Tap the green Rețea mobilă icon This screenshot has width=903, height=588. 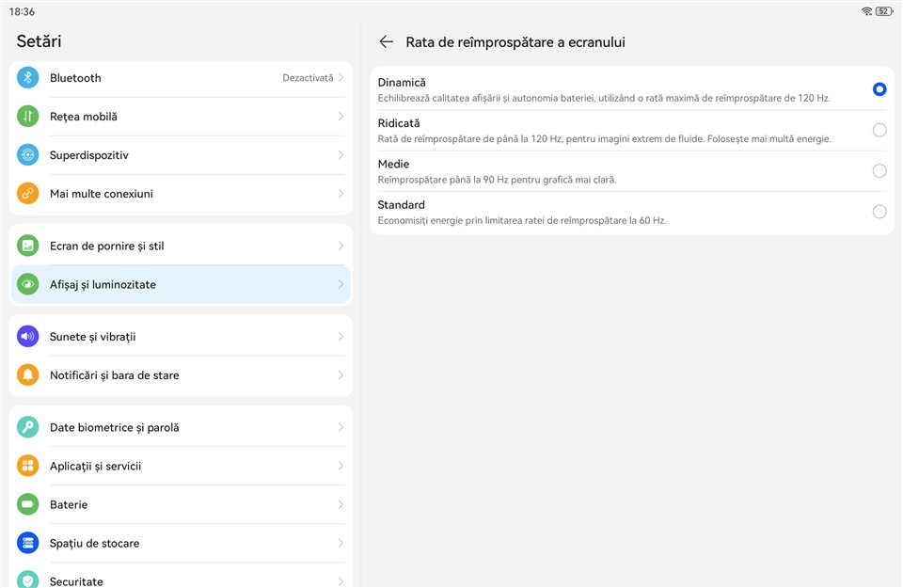28,117
